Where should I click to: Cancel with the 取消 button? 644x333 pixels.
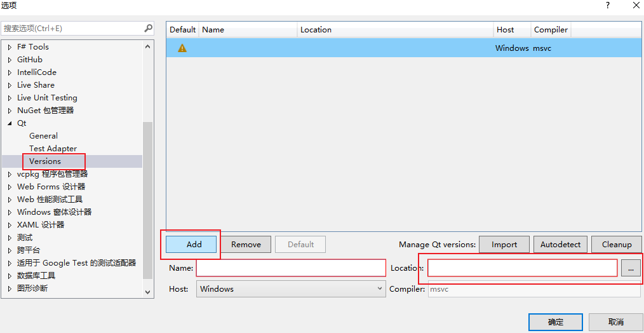[x=615, y=322]
